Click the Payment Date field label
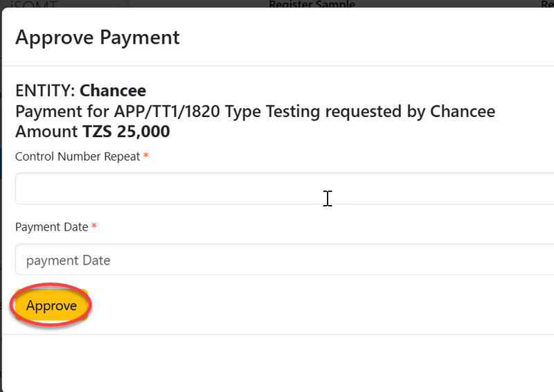The height and width of the screenshot is (392, 554). point(52,226)
